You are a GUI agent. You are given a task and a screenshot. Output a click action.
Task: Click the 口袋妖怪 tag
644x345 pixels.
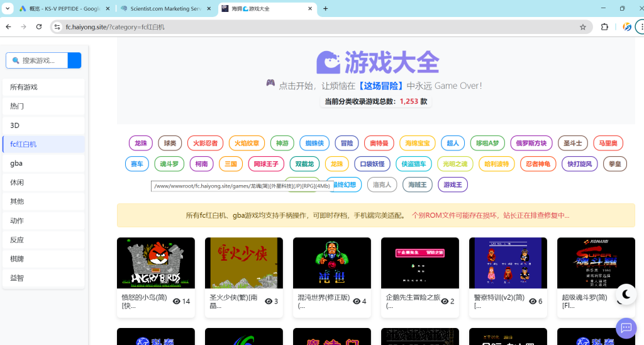pos(372,164)
